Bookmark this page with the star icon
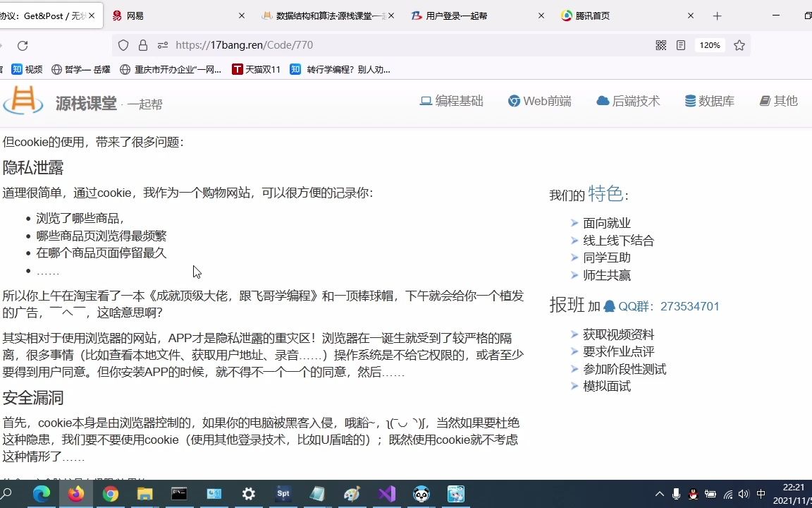The width and height of the screenshot is (812, 508). click(739, 44)
